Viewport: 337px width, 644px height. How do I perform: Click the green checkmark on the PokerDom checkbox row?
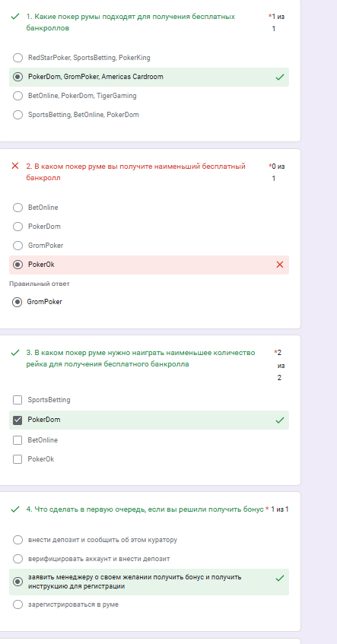click(x=280, y=420)
